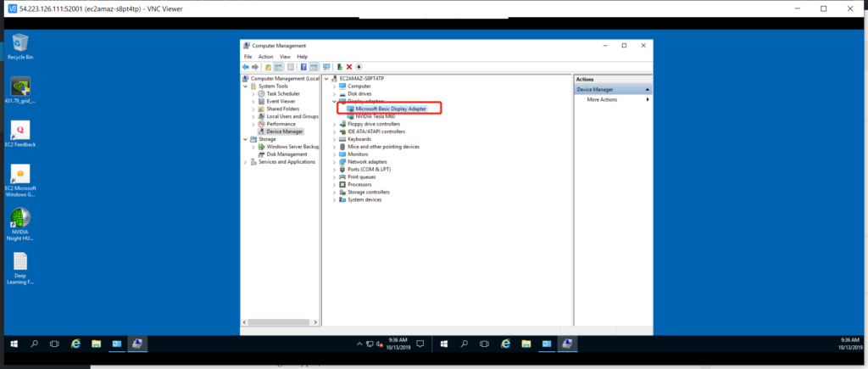Screen dimensions: 868x369
Task: Click More Actions in the Actions pane
Action: (602, 99)
